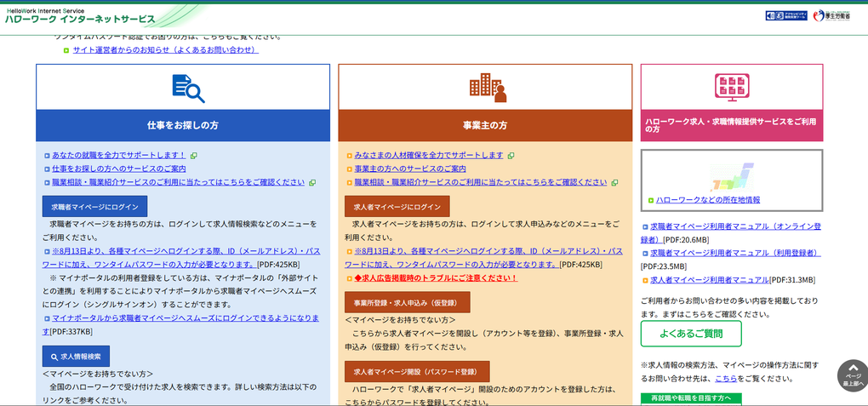Screen dimensions: 868x406
Task: Click the HelloWork Internet Service logo
Action: (81, 15)
